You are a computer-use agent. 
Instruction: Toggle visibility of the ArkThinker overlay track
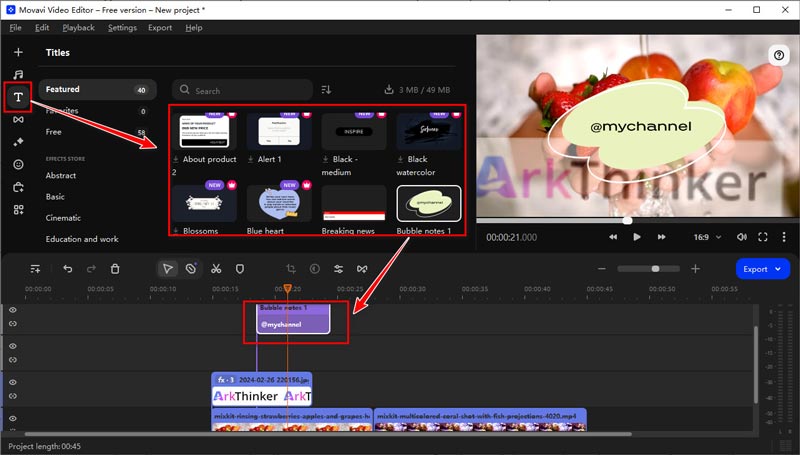tap(13, 383)
